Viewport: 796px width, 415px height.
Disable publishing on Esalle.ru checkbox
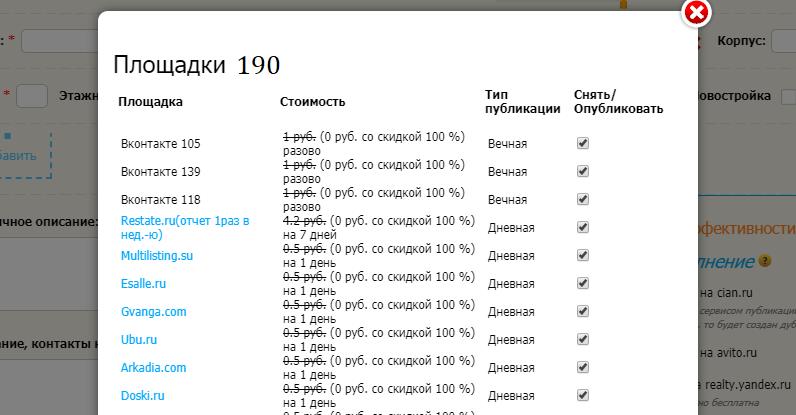[x=583, y=284]
